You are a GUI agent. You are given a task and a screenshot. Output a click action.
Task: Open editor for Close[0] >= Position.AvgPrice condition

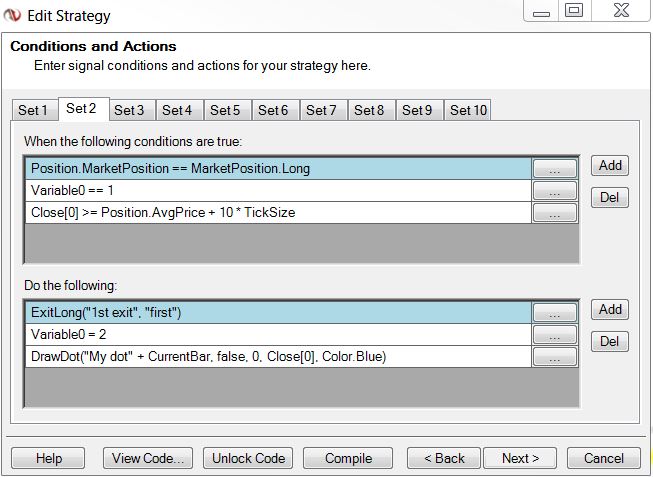pyautogui.click(x=555, y=213)
